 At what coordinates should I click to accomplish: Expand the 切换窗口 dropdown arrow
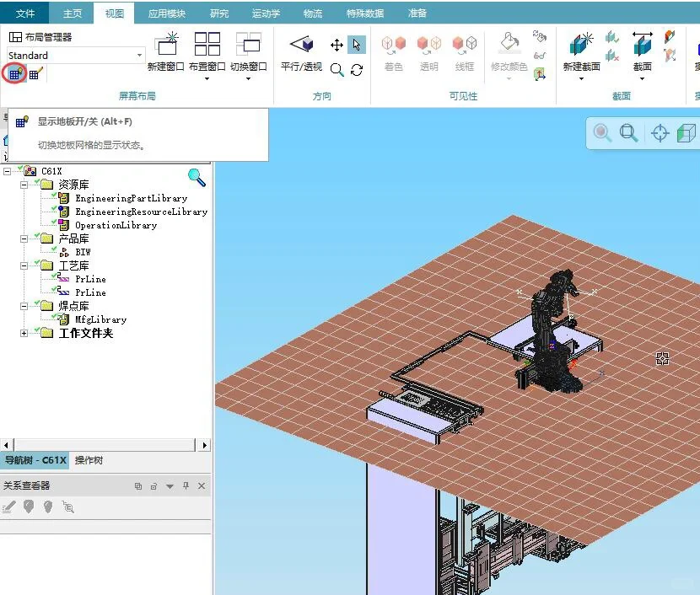click(x=248, y=79)
